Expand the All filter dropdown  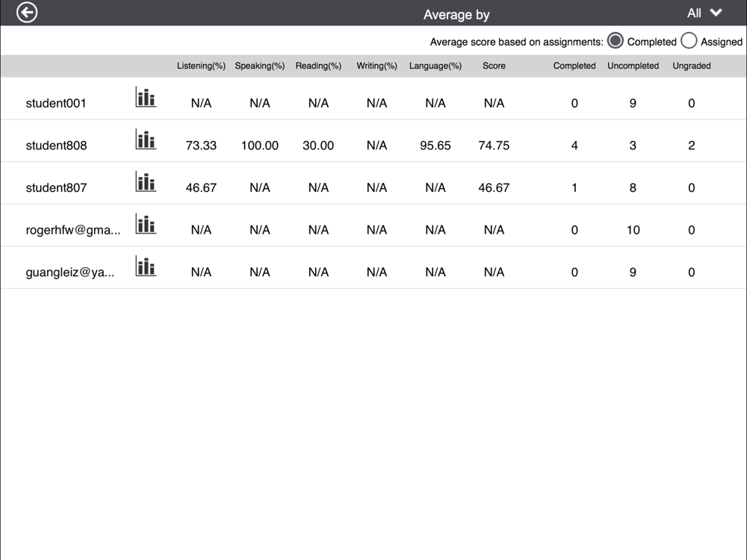pyautogui.click(x=704, y=13)
